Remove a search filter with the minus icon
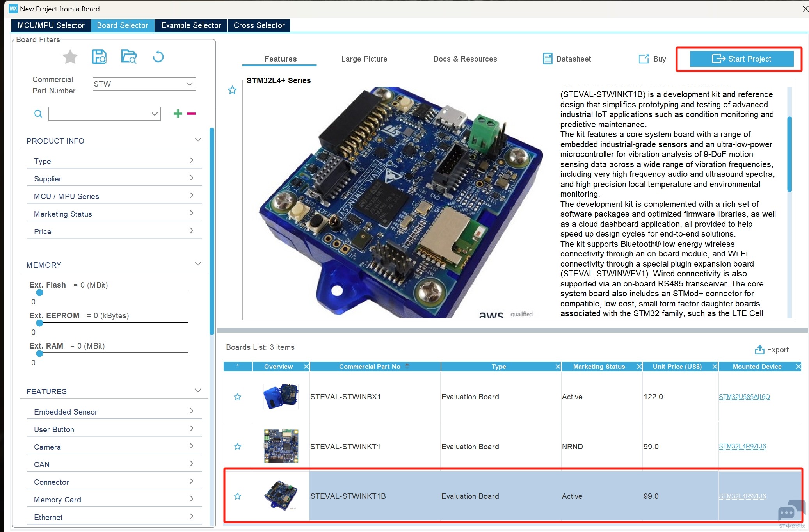 click(x=191, y=114)
